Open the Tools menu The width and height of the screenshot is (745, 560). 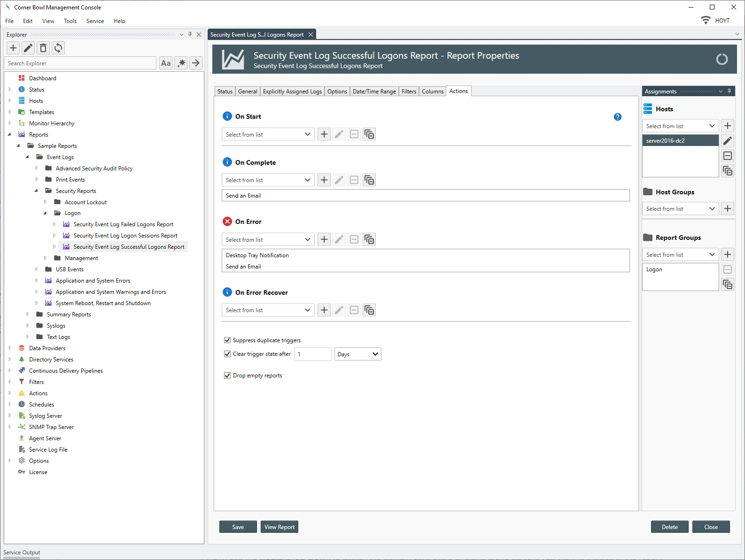tap(70, 21)
